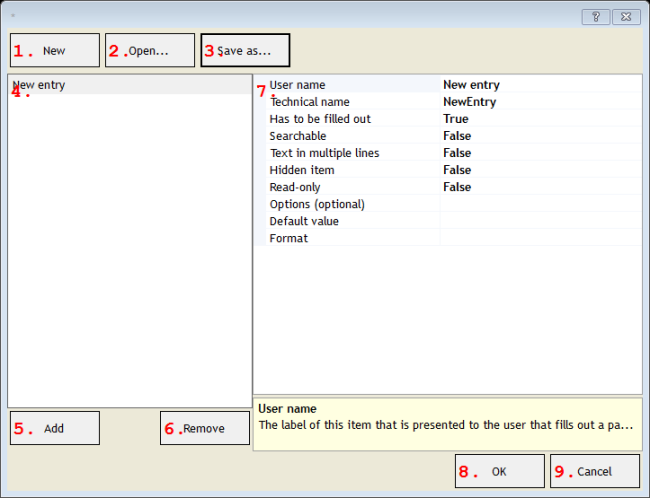Add a new entry to the list
650x498 pixels.
coord(55,428)
